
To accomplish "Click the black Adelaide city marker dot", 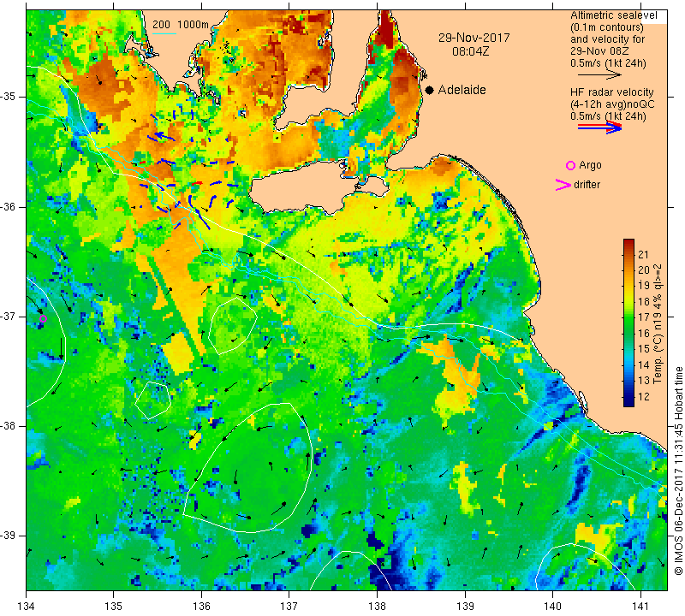I will pyautogui.click(x=430, y=90).
